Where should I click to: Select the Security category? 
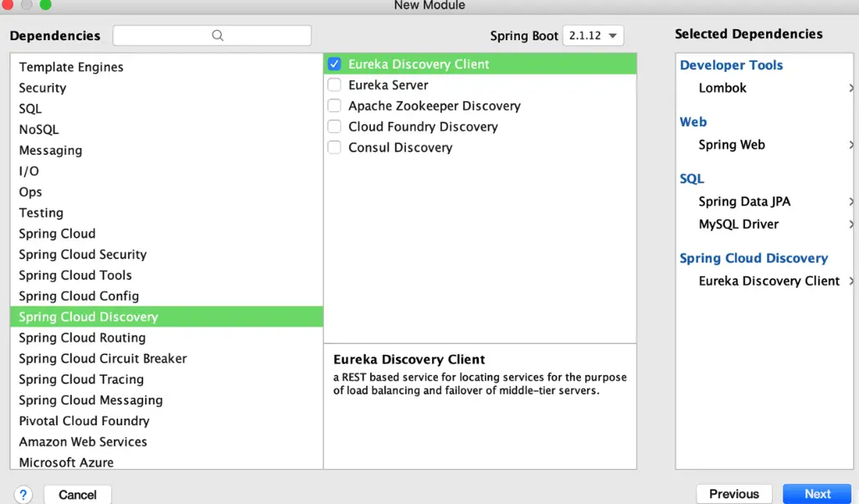click(x=167, y=88)
